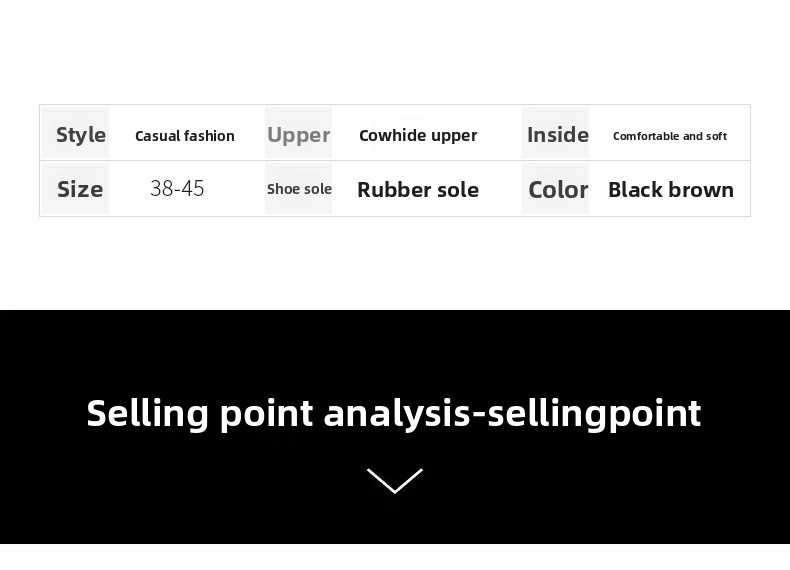The image size is (790, 570).
Task: Click the Style label cell
Action: tap(80, 134)
